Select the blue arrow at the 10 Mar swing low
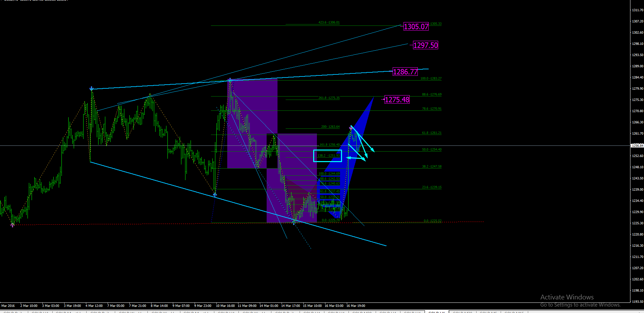644x313 pixels. pos(215,194)
